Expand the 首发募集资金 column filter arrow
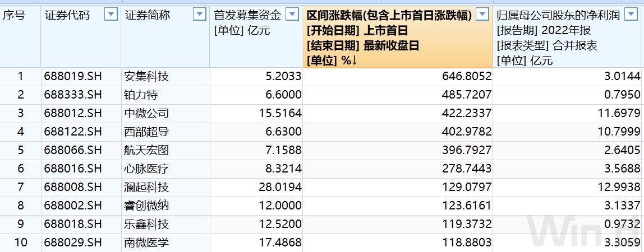Image resolution: width=644 pixels, height=252 pixels. (292, 15)
